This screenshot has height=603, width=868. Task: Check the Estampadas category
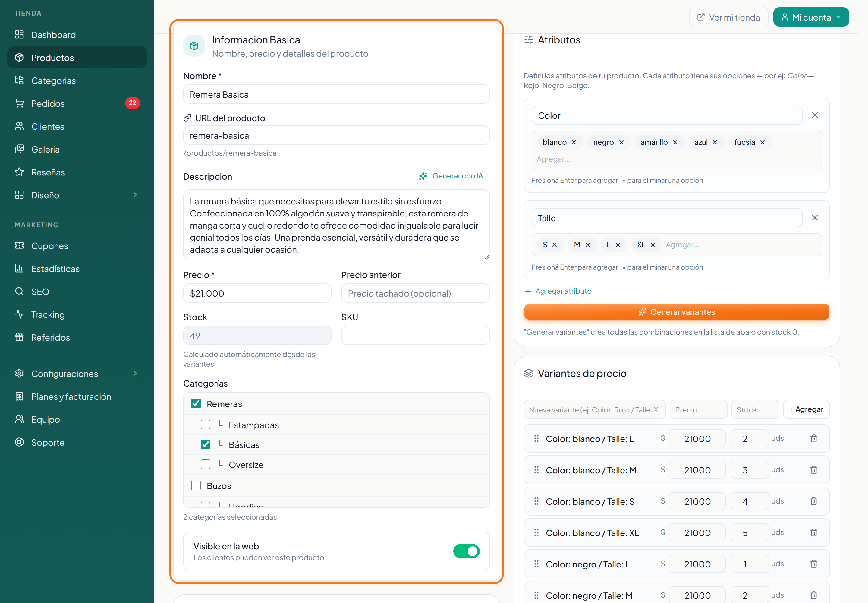206,425
